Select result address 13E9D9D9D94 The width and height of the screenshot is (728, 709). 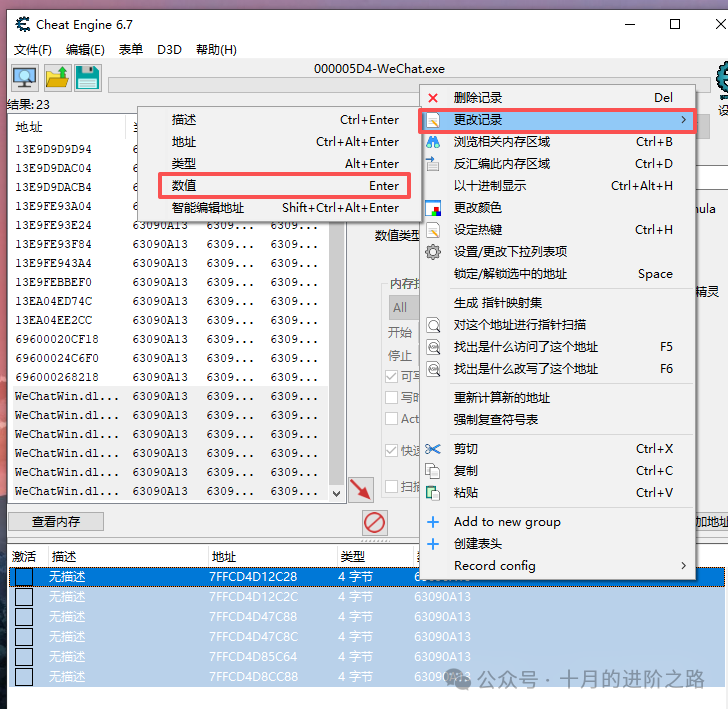click(53, 150)
